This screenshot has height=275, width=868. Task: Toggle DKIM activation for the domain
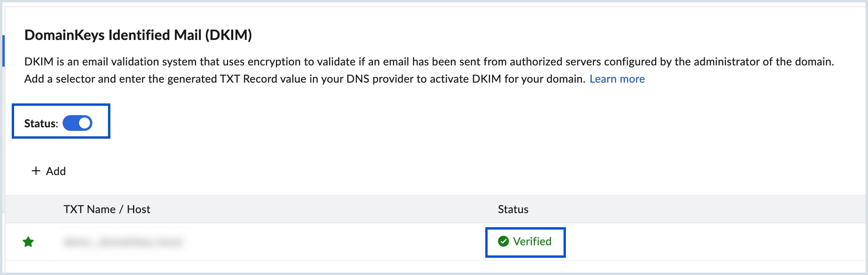click(78, 122)
